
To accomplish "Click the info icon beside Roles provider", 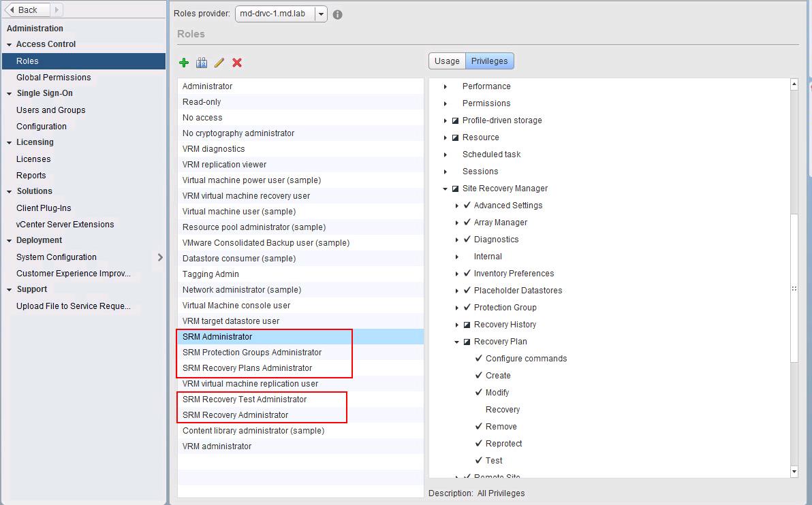I will [338, 14].
